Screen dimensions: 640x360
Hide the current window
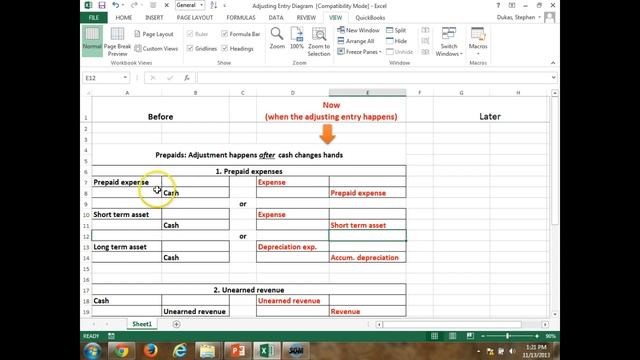click(x=396, y=41)
